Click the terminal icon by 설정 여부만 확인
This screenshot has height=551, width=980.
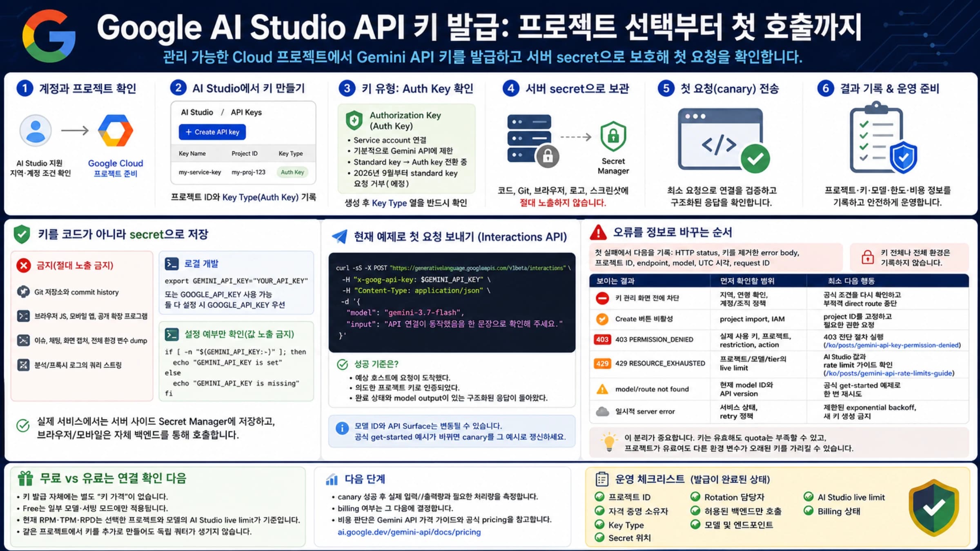[171, 334]
